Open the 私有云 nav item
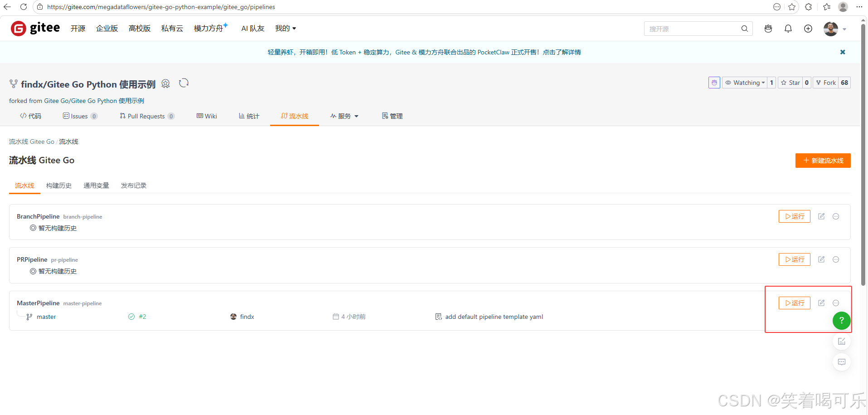 click(x=172, y=28)
